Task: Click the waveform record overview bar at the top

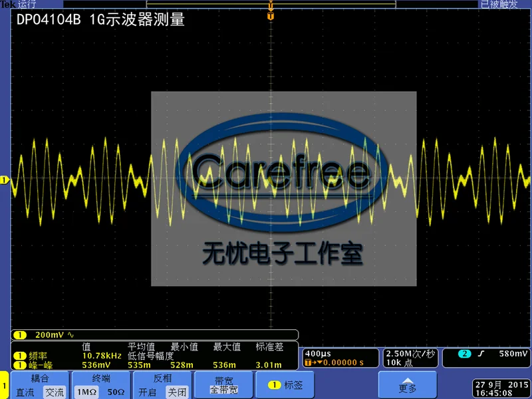Action: tap(271, 4)
